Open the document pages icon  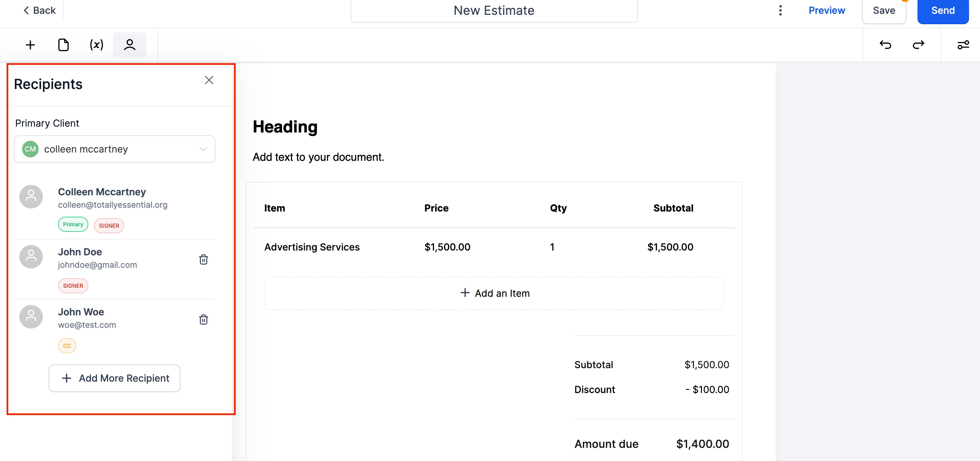click(63, 45)
